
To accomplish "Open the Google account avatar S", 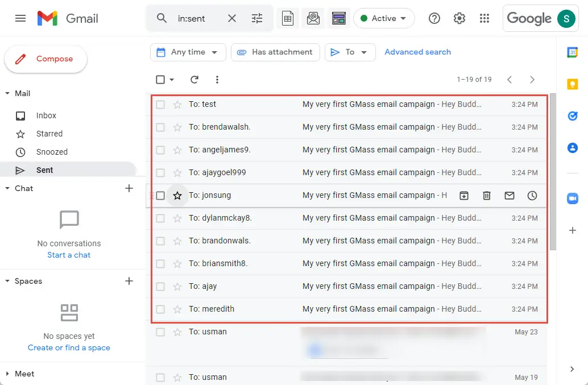I will pos(566,18).
